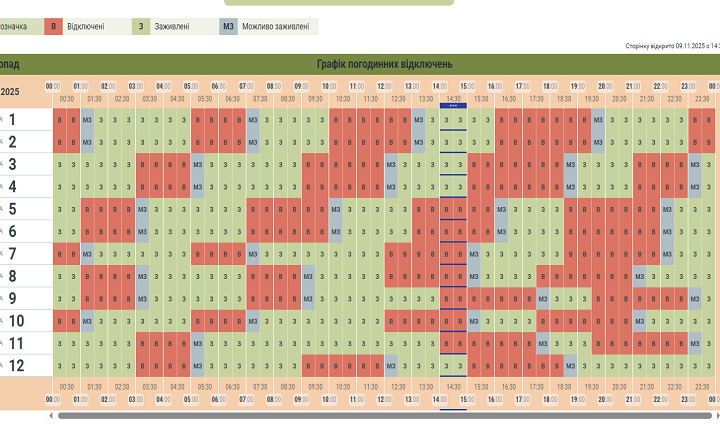Click the blue current-time marker under 14:30
This screenshot has height=430, width=720.
point(453,105)
